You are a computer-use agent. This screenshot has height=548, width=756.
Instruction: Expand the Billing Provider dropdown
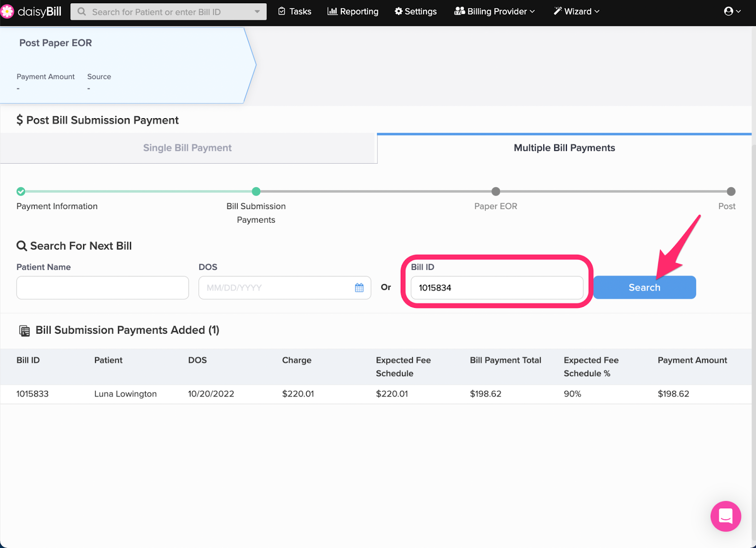coord(495,11)
